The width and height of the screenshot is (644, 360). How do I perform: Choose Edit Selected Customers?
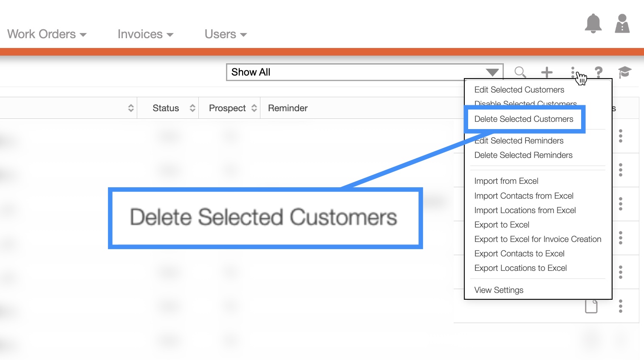[519, 90]
